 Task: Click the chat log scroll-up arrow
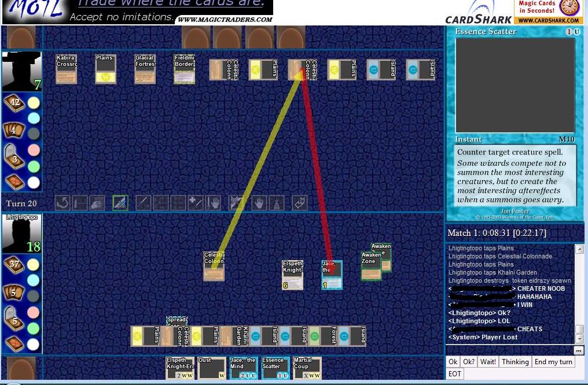coord(579,249)
